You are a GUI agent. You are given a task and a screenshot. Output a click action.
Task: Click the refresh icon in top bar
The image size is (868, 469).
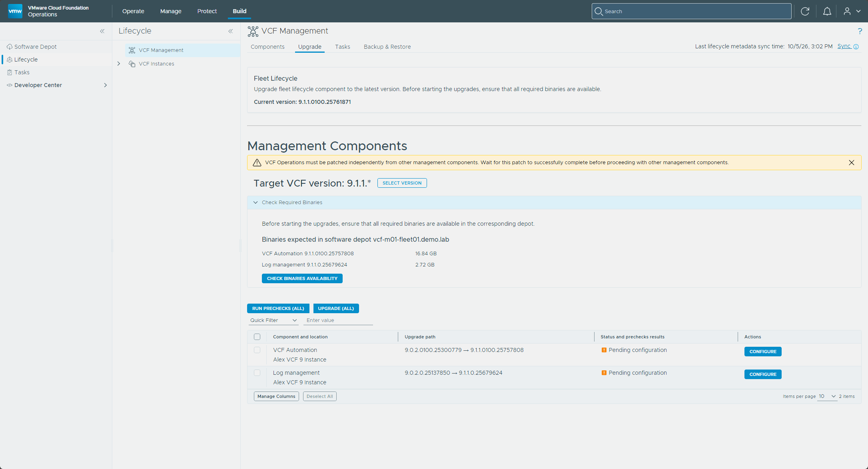(805, 11)
